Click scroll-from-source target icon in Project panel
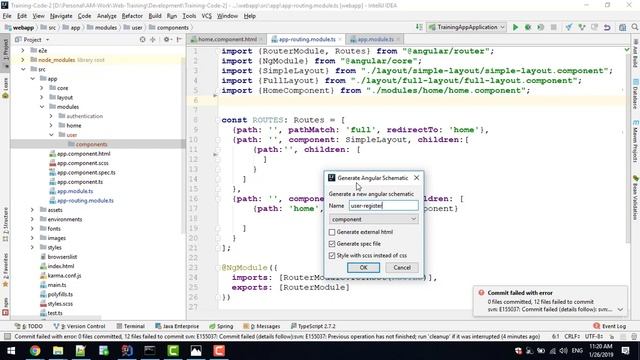 tap(142, 40)
